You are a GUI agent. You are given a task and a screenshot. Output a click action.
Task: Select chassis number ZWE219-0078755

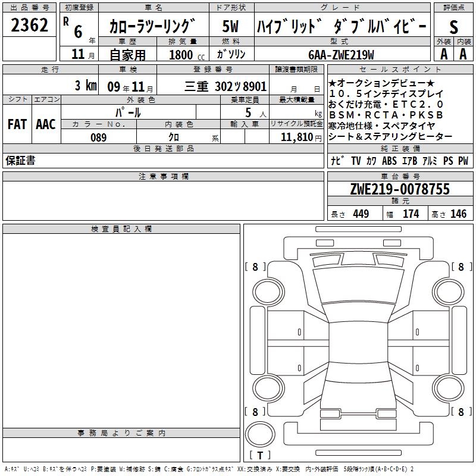[400, 189]
